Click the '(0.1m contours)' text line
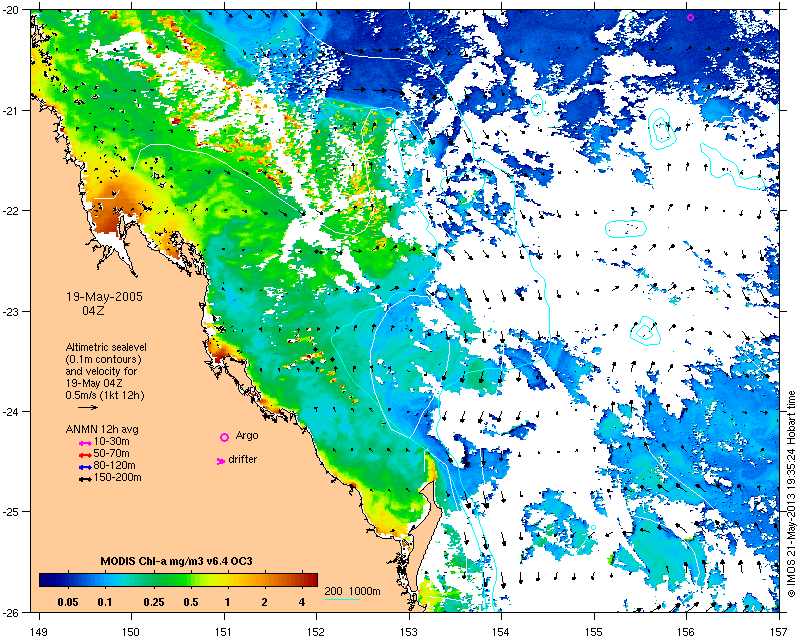Image resolution: width=800 pixels, height=640 pixels. coord(104,359)
